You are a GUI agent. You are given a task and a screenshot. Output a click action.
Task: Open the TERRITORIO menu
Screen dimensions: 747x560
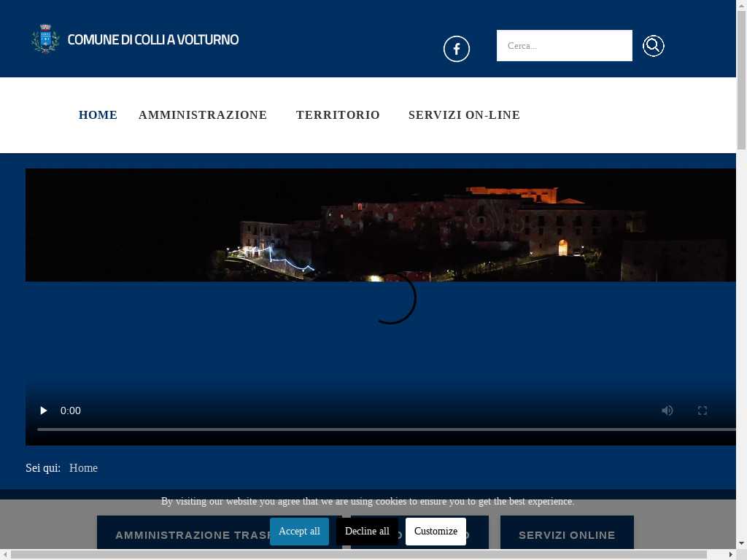tap(338, 114)
